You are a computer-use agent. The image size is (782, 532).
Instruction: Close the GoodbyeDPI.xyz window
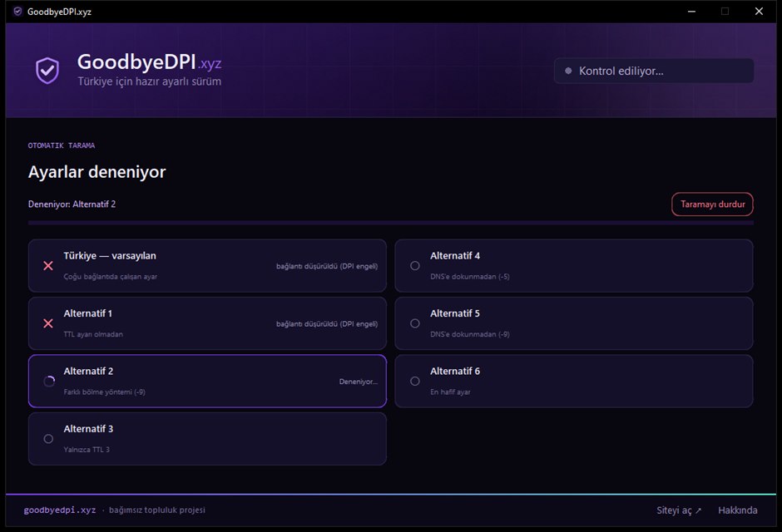click(759, 11)
